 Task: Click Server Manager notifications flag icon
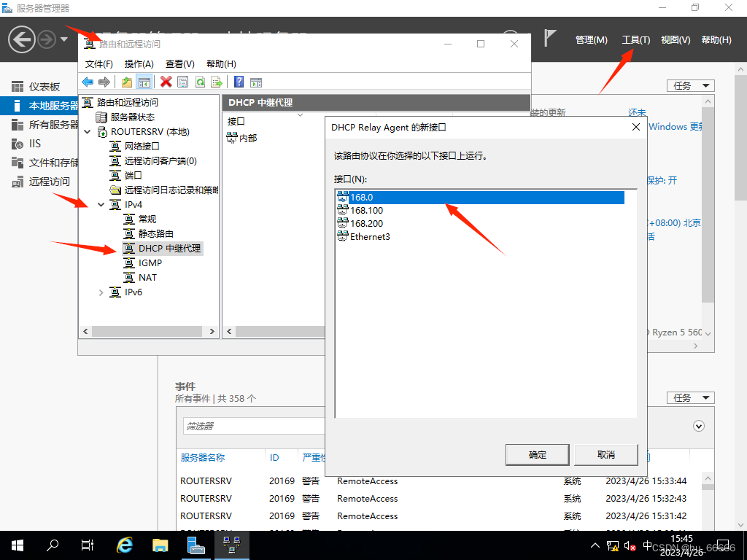[550, 38]
